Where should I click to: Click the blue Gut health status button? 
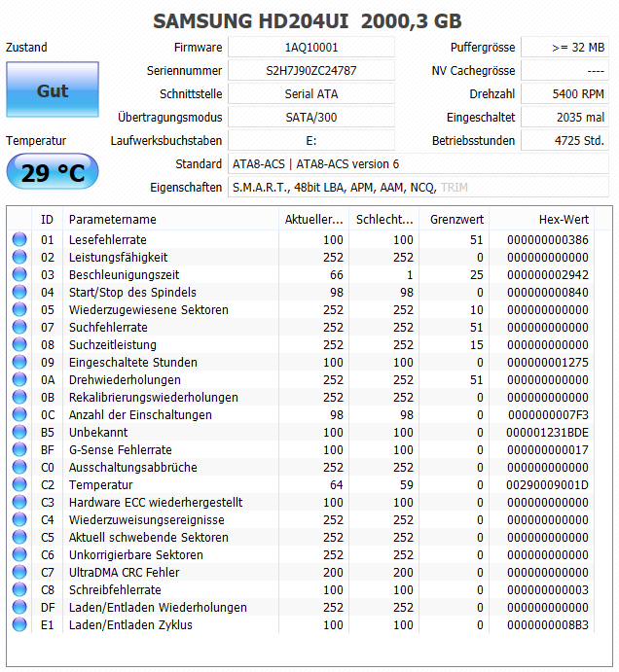click(53, 89)
